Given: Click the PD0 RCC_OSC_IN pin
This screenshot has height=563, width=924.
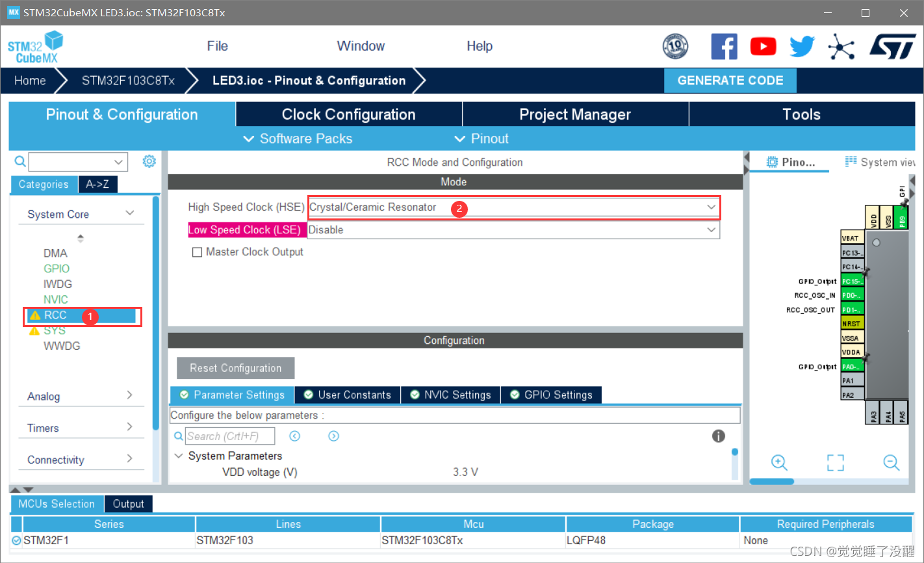Looking at the screenshot, I should click(853, 295).
